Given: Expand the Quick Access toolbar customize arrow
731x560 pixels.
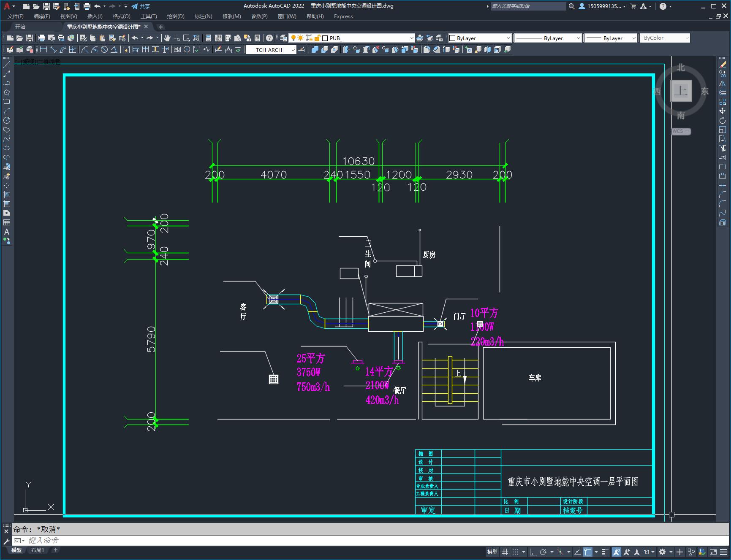Looking at the screenshot, I should [126, 6].
